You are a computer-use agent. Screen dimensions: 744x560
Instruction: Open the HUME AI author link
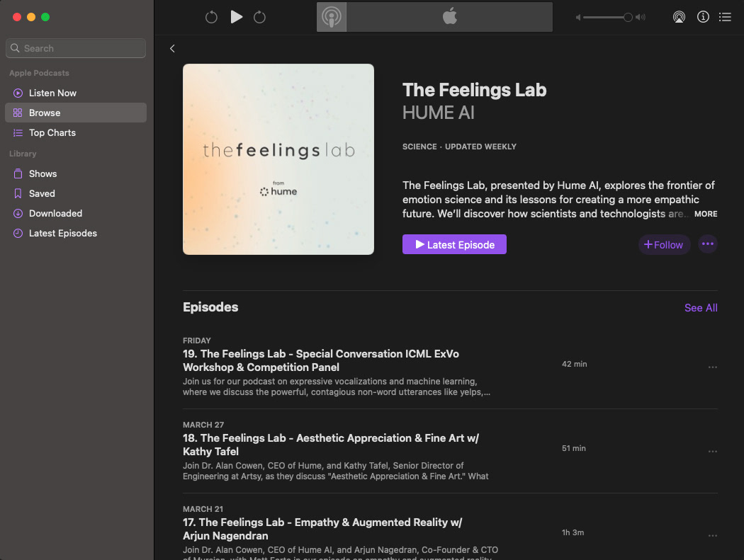439,113
